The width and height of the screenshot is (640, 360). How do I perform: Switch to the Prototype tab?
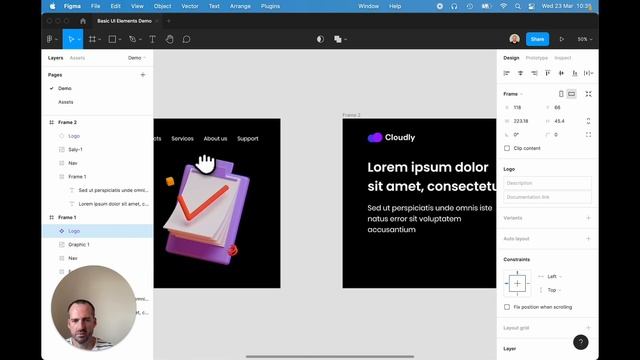tap(537, 58)
